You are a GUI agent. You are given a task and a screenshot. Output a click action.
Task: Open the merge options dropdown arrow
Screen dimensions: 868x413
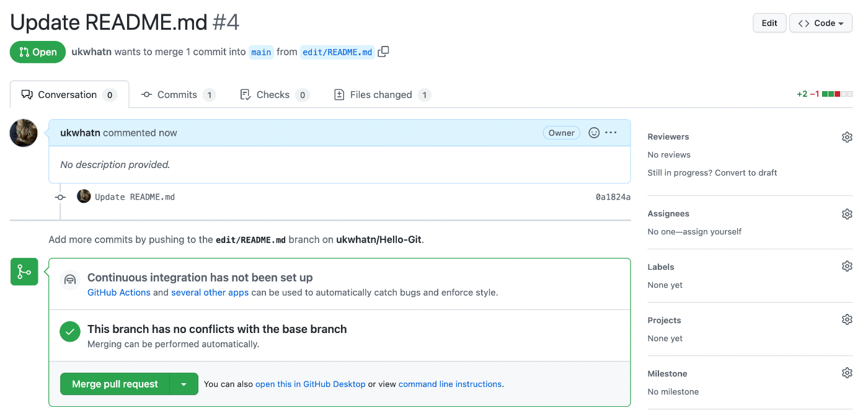coord(184,384)
